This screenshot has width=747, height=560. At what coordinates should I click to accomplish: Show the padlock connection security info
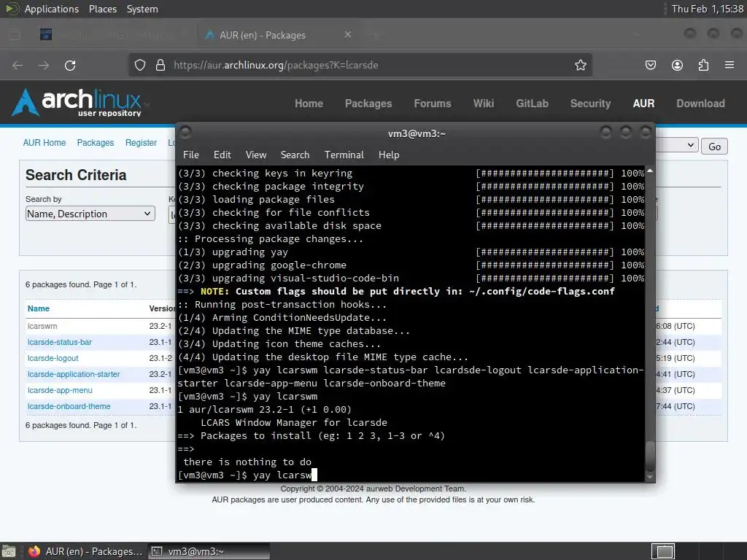coord(160,65)
